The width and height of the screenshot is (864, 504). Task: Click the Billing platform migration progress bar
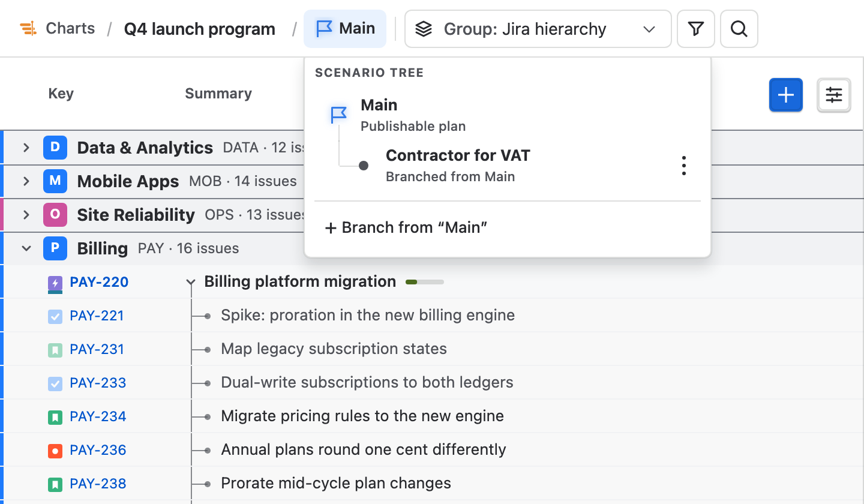pyautogui.click(x=425, y=282)
